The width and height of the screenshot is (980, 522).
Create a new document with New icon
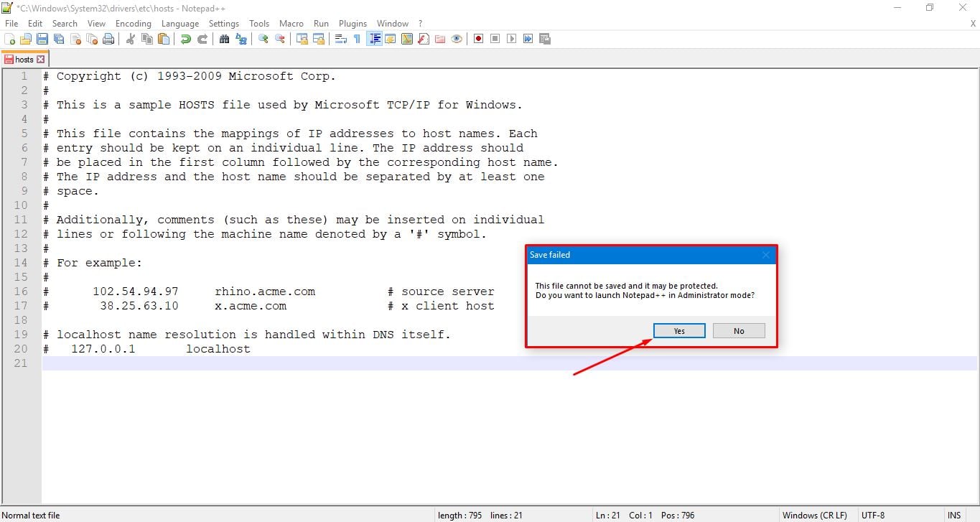click(x=10, y=39)
